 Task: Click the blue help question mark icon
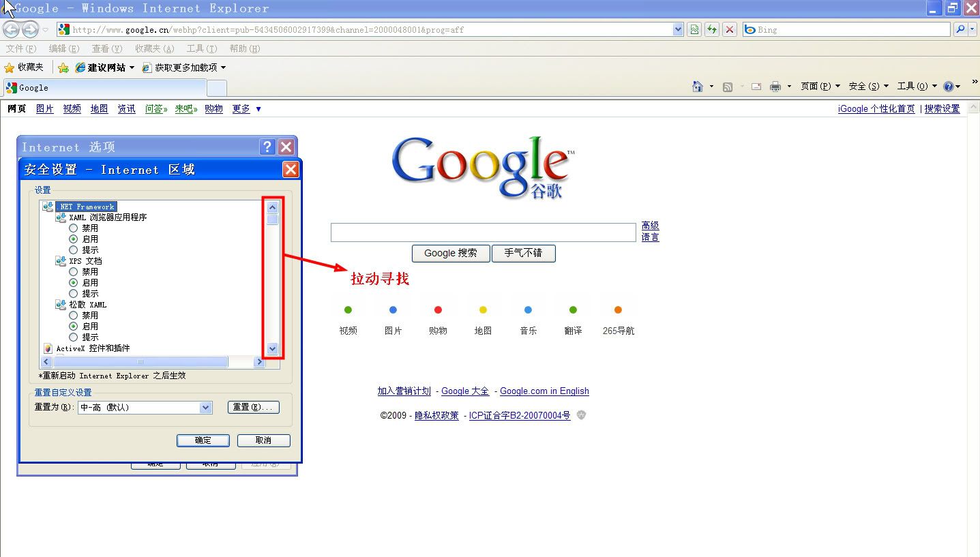tap(948, 87)
